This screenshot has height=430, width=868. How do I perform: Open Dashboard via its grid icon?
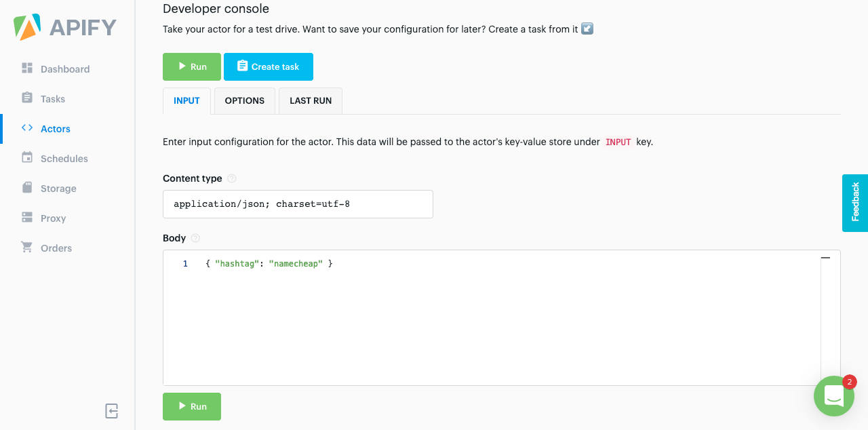(27, 69)
